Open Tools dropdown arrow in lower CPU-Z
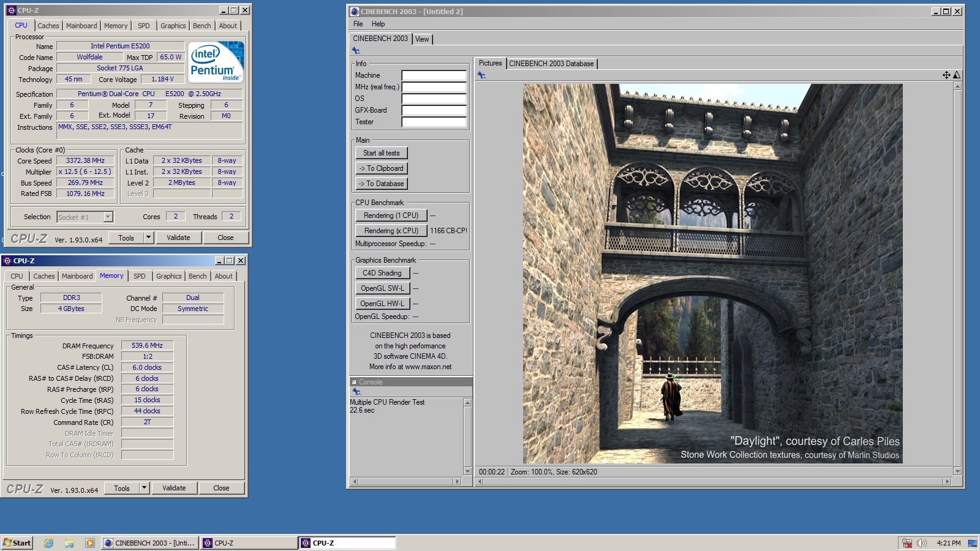Viewport: 980px width, 551px height. point(144,488)
